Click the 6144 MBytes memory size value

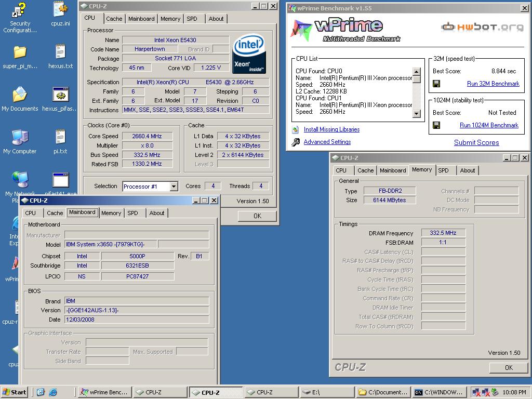click(x=390, y=200)
